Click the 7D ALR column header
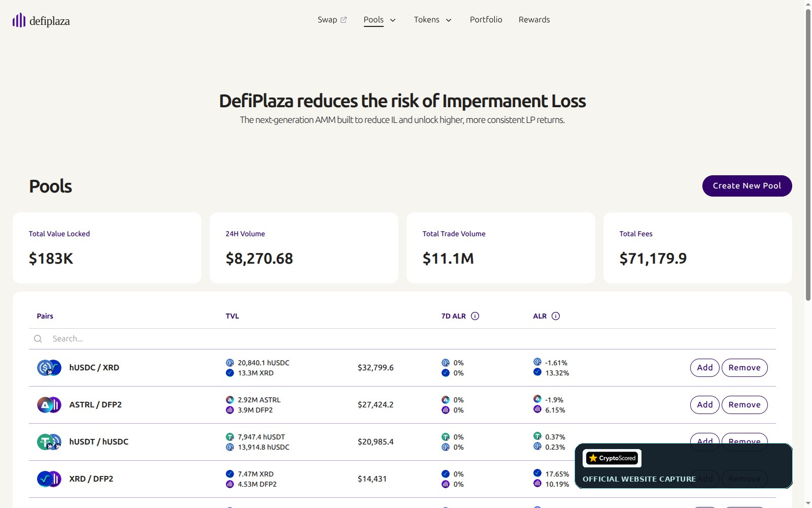The width and height of the screenshot is (812, 508). pyautogui.click(x=454, y=316)
